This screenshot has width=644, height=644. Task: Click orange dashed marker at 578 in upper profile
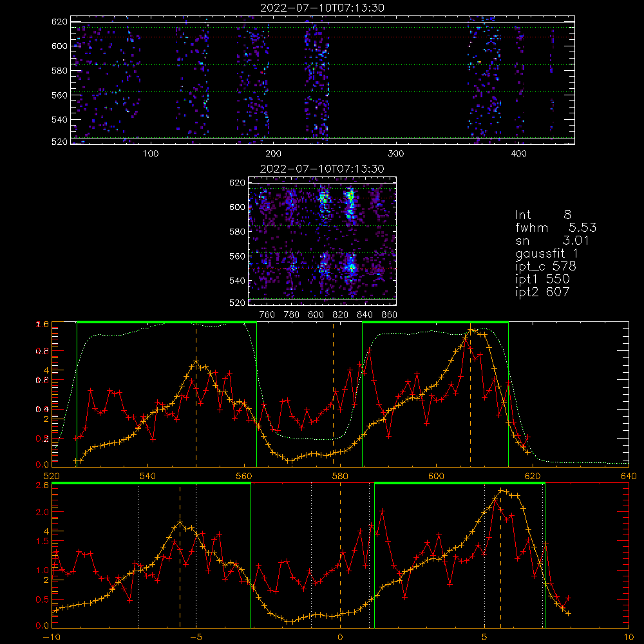pyautogui.click(x=333, y=394)
